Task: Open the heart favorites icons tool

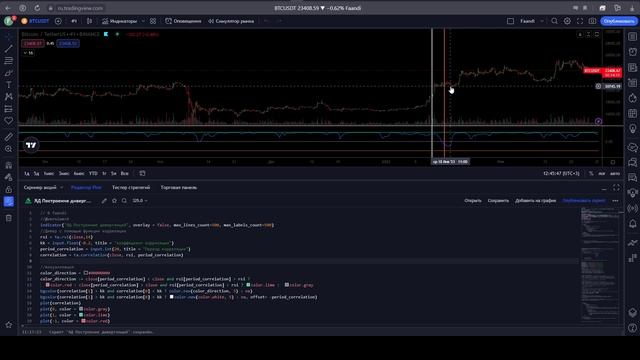Action: 9,121
